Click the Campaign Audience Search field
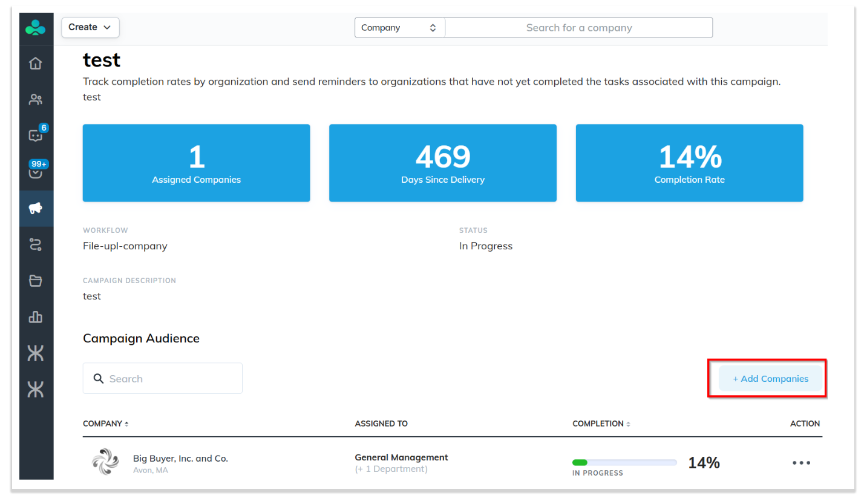The width and height of the screenshot is (864, 504). (x=163, y=379)
